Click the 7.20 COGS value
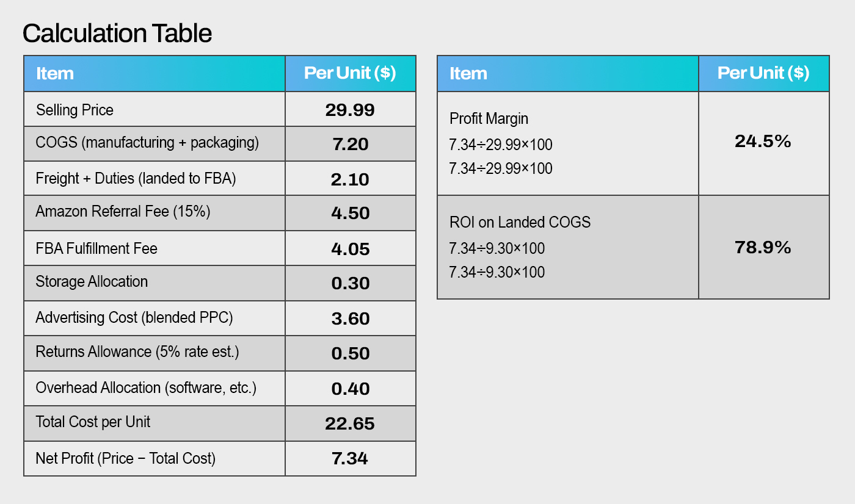The height and width of the screenshot is (504, 855). pos(350,144)
